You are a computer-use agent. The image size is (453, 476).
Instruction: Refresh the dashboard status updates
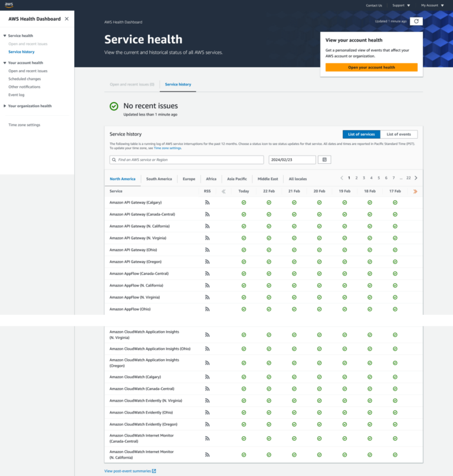click(x=416, y=21)
